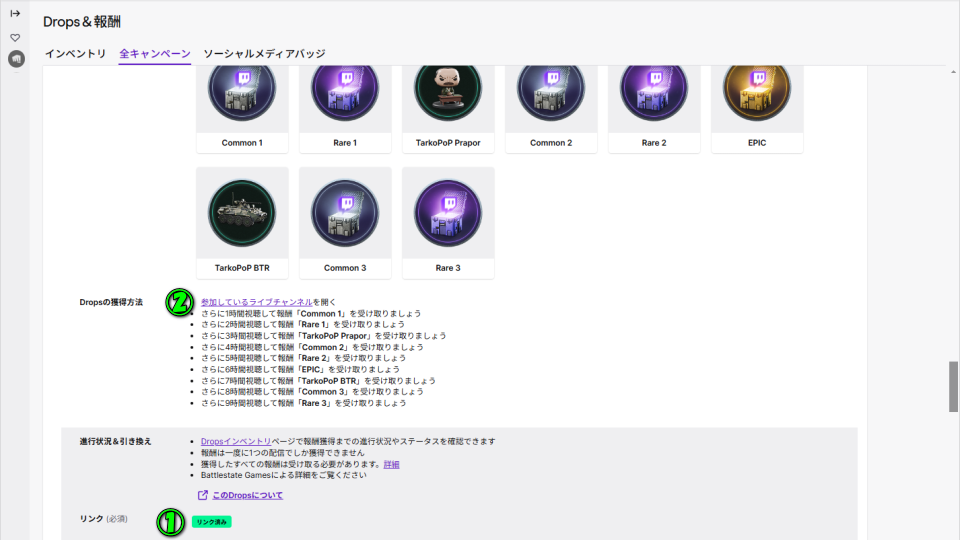Click the vertical scrollbar thumb
960x540 pixels.
(x=953, y=386)
